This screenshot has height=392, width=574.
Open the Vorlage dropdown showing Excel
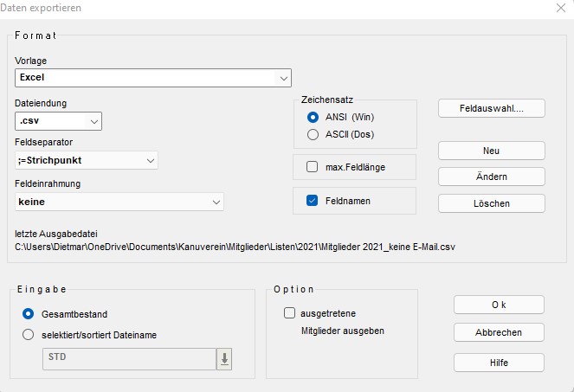pos(284,78)
